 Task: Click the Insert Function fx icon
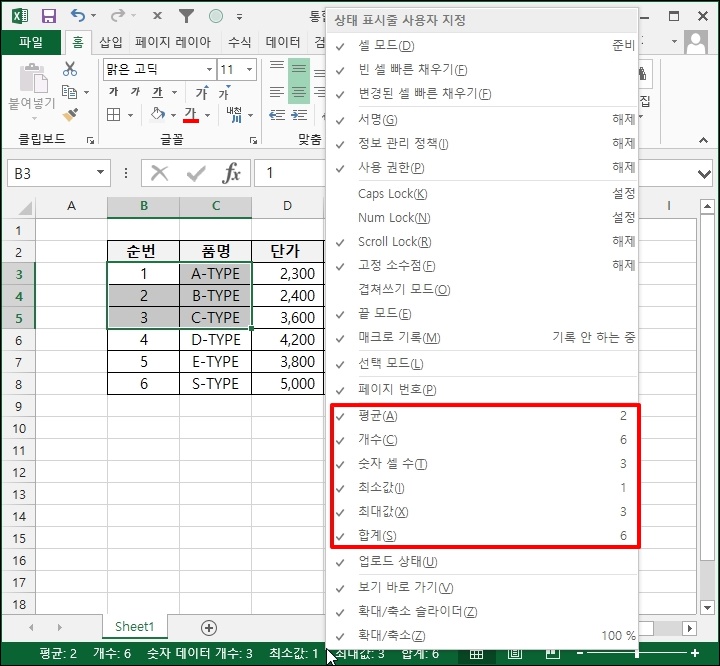(231, 173)
